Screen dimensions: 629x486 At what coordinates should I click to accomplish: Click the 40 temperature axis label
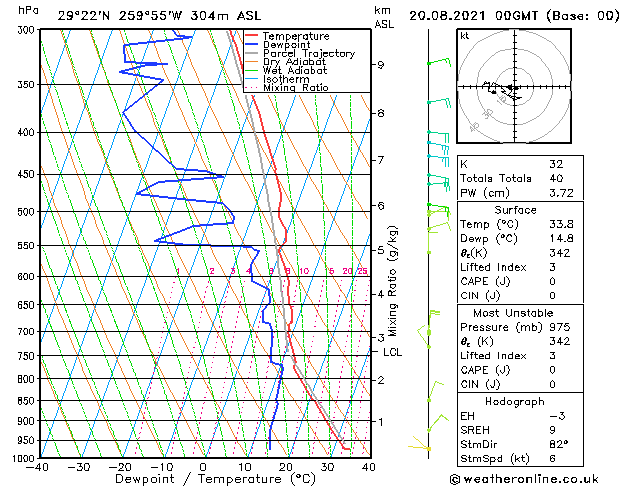368,467
